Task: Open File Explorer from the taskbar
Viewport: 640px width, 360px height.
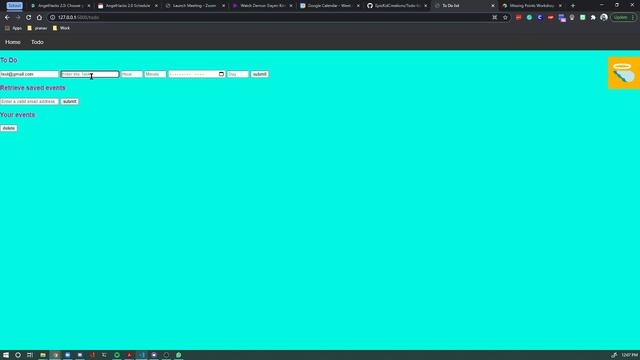Action: (42, 355)
